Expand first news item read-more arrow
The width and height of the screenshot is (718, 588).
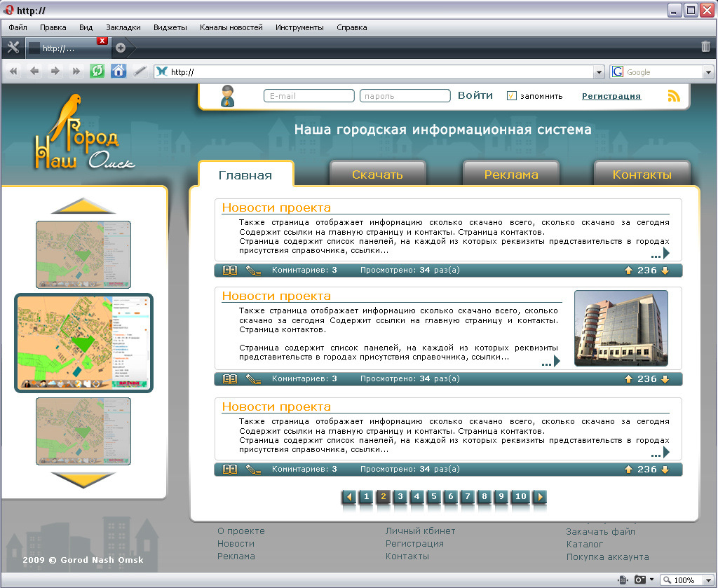click(661, 254)
